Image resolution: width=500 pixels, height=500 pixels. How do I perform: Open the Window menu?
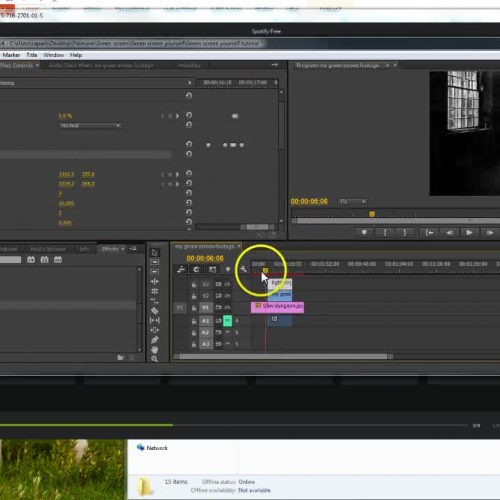(x=53, y=55)
